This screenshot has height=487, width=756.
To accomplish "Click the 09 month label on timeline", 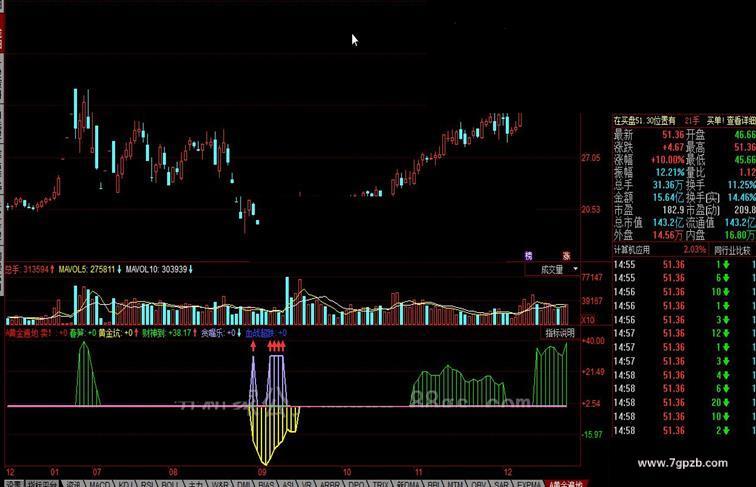I will (x=262, y=472).
